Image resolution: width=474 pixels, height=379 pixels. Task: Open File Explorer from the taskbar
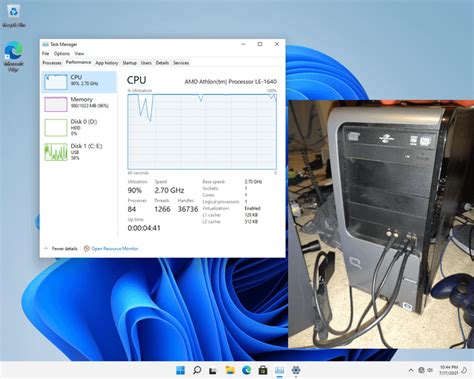[230, 370]
